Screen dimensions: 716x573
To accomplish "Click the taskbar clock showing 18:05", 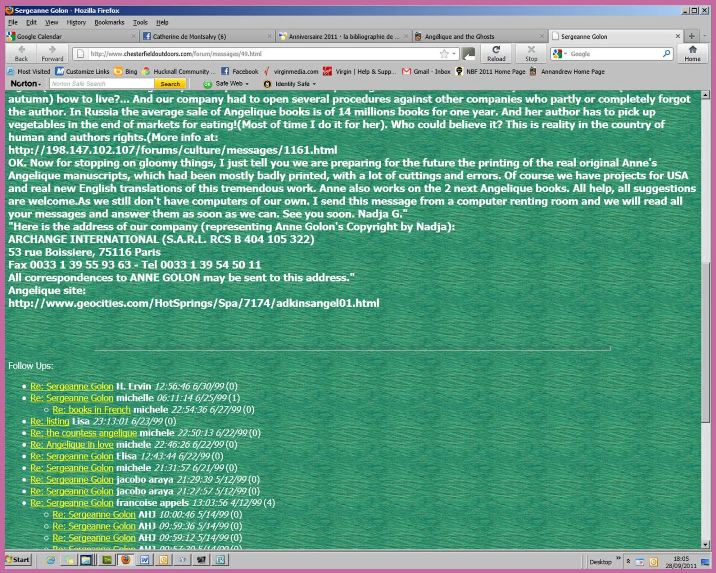I will click(681, 562).
